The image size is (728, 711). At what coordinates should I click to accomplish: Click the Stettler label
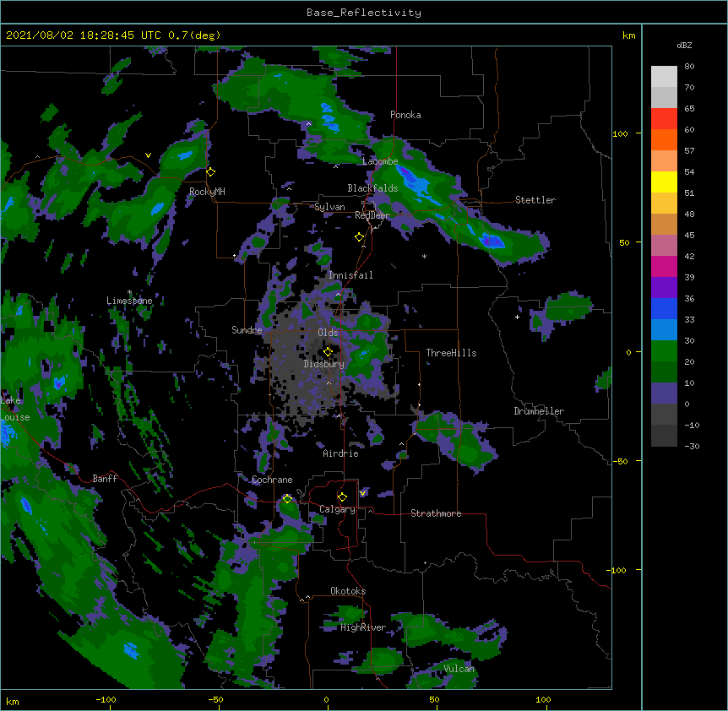pos(535,200)
